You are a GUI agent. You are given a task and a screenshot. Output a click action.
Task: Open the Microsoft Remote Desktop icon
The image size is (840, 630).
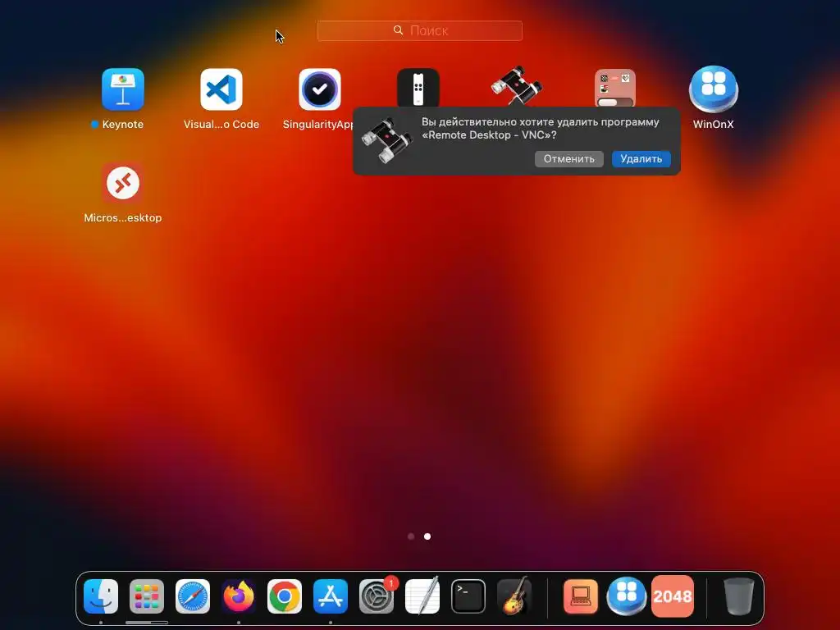pos(123,183)
